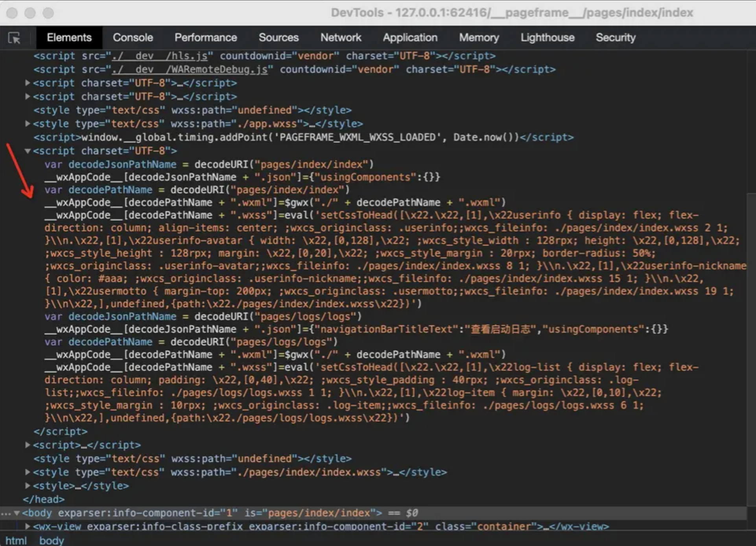This screenshot has height=546, width=756.
Task: Select the style wxss:path undefined line above index.wxss style
Action: (192, 459)
